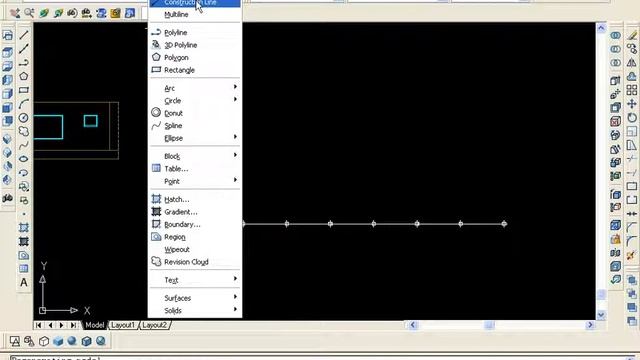Select the Circle tool in Draw toolbar
This screenshot has height=360, width=640.
[x=24, y=118]
